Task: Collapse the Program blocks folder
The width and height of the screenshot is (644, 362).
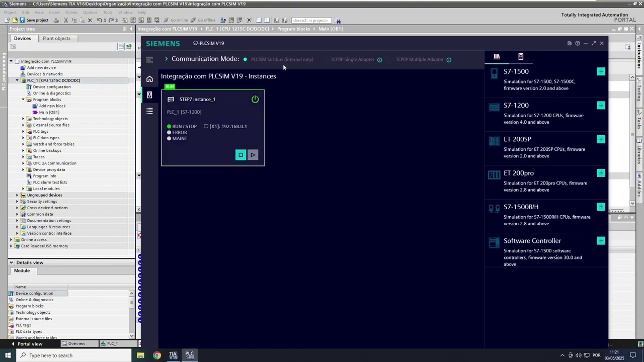Action: click(23, 100)
